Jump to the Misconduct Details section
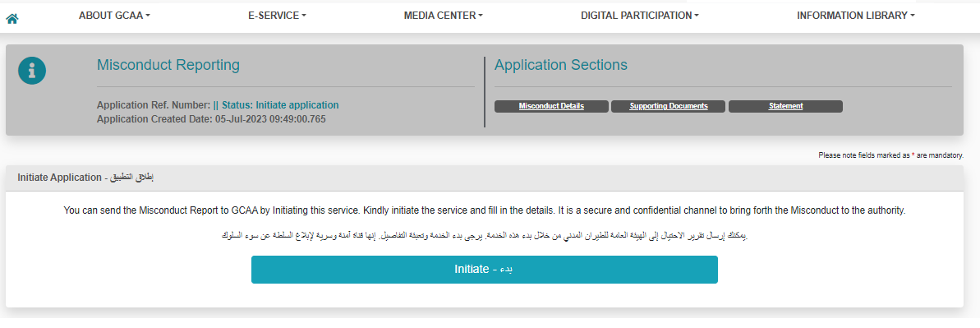Viewport: 980px width, 328px height. point(551,106)
